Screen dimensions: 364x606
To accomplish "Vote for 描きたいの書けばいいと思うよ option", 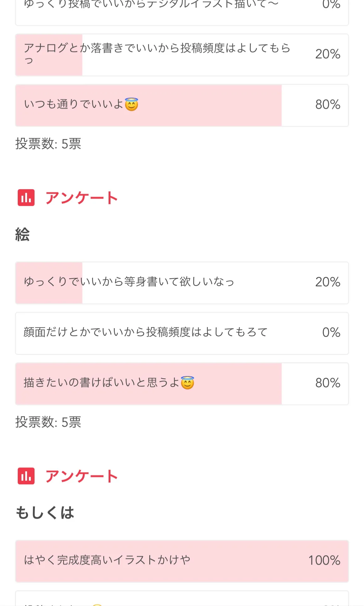I will [182, 383].
